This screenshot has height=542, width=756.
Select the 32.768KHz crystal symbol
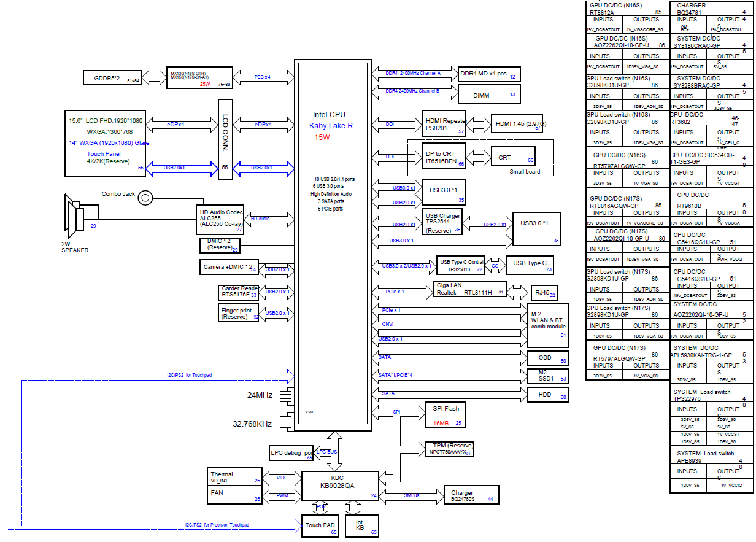point(287,421)
